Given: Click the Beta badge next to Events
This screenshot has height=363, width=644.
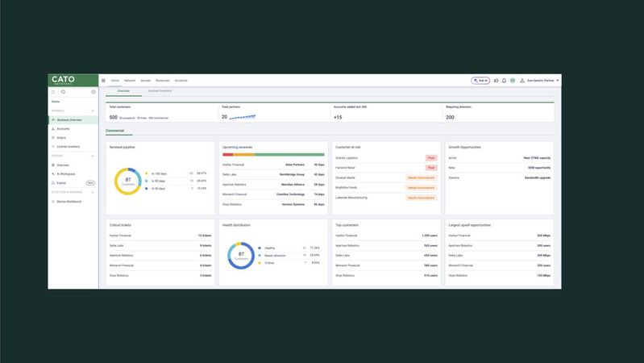Looking at the screenshot, I should (90, 183).
